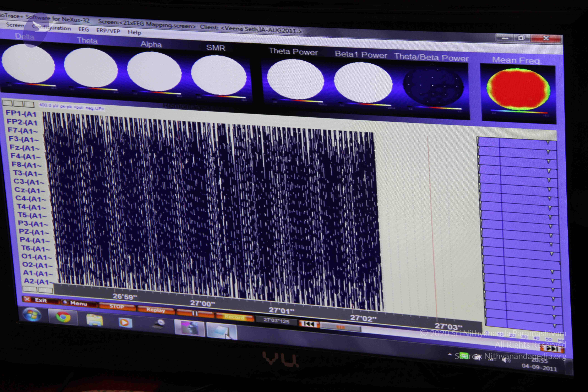Click the first small button above FP1 label
This screenshot has height=392, width=588.
[x=7, y=103]
